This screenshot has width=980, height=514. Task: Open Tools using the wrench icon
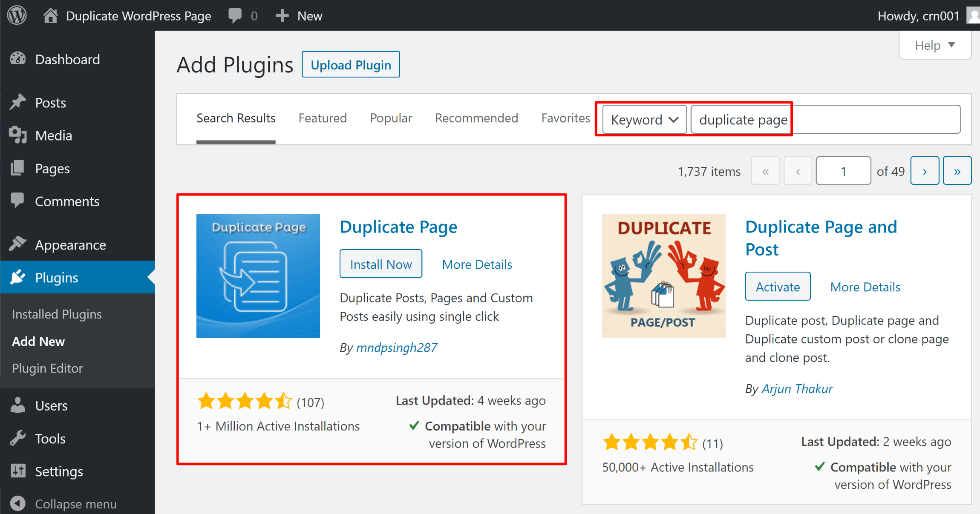(18, 438)
